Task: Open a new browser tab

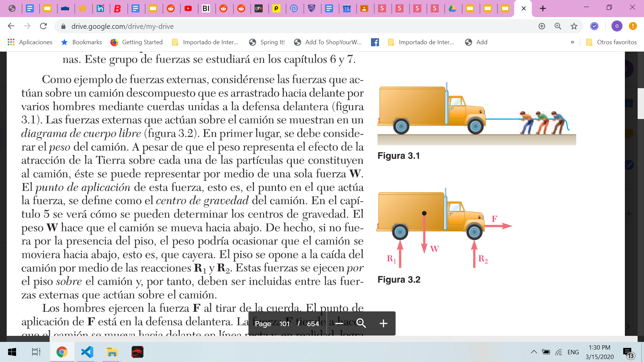Action: click(x=543, y=8)
